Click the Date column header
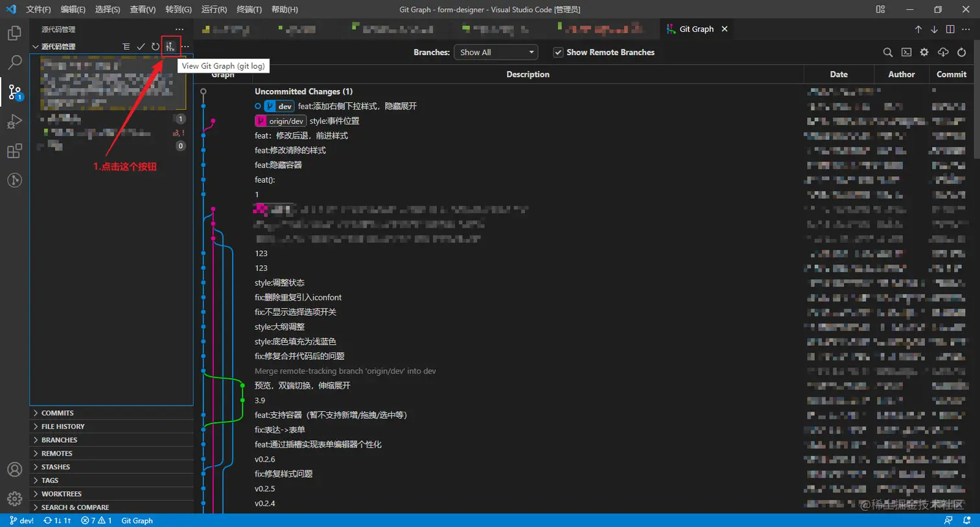Viewport: 980px width, 527px height. point(839,75)
